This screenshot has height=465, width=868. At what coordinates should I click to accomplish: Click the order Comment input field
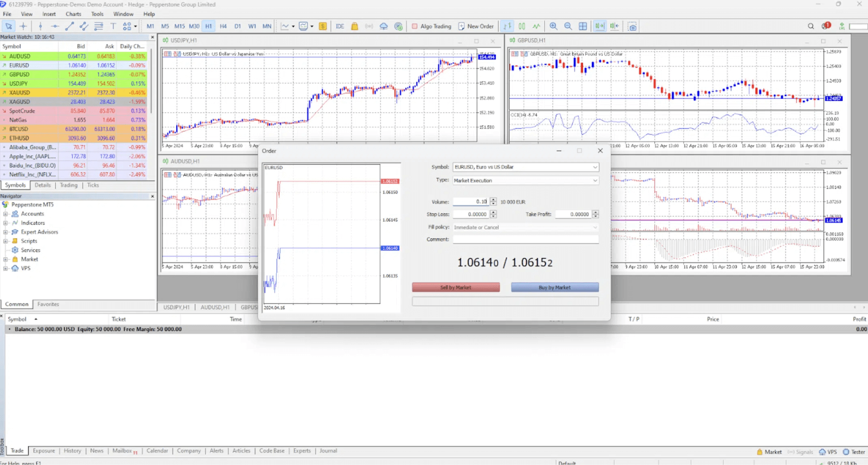[526, 240]
